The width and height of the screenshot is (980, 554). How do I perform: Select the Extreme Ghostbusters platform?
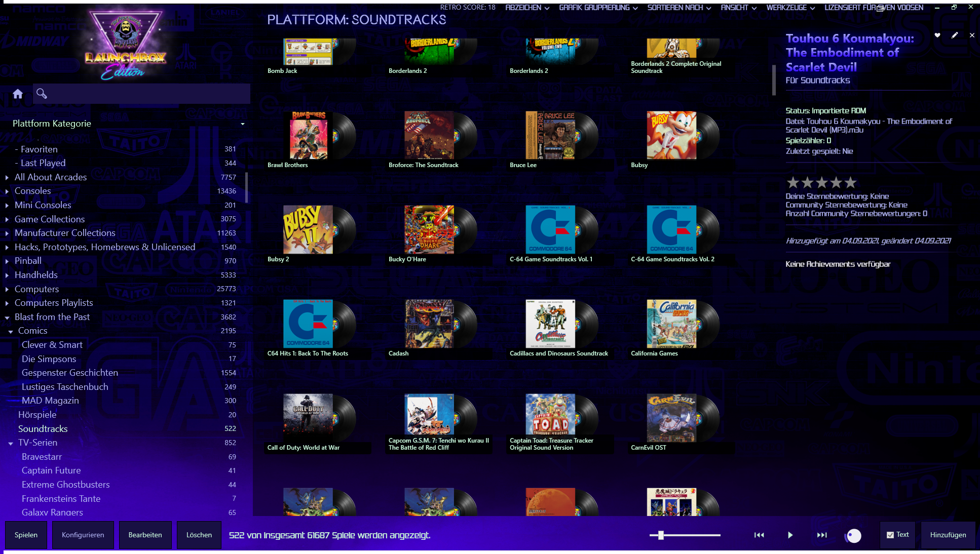65,485
